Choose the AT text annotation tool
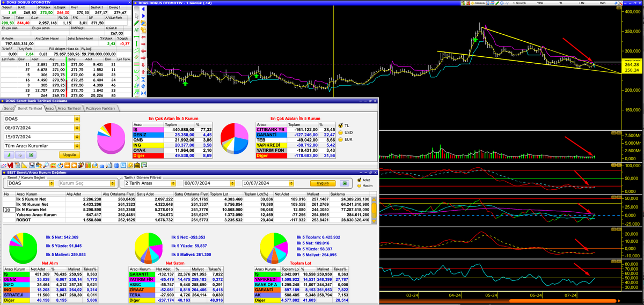Image resolution: width=644 pixels, height=305 pixels. point(136,30)
